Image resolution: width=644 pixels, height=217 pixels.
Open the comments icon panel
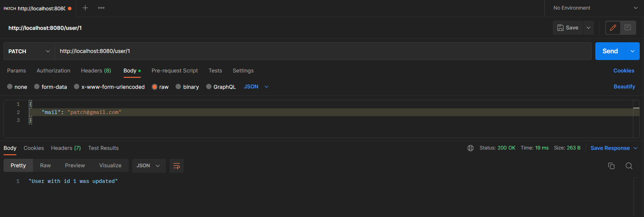(x=628, y=28)
